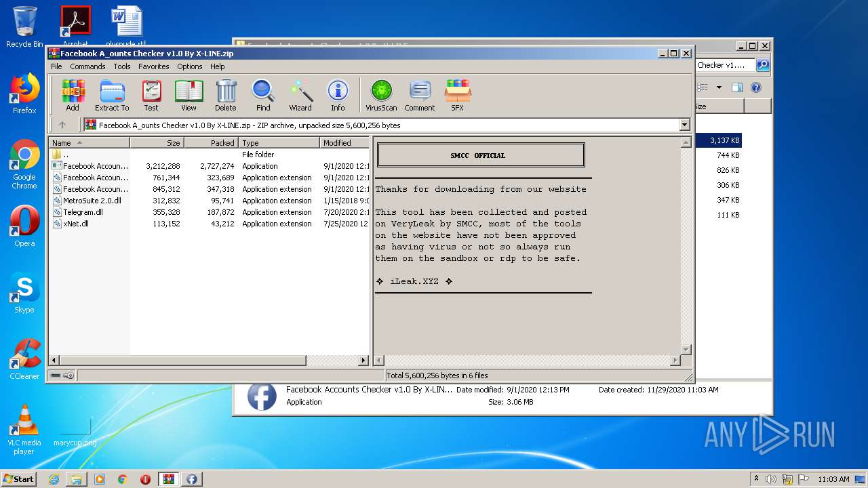Open CCleaner desktop shortcut

(x=24, y=359)
